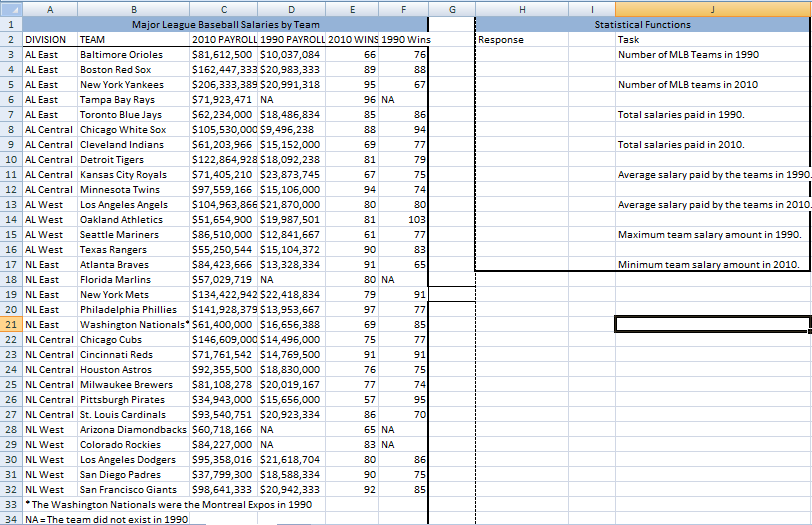Select row 1 header

point(11,24)
